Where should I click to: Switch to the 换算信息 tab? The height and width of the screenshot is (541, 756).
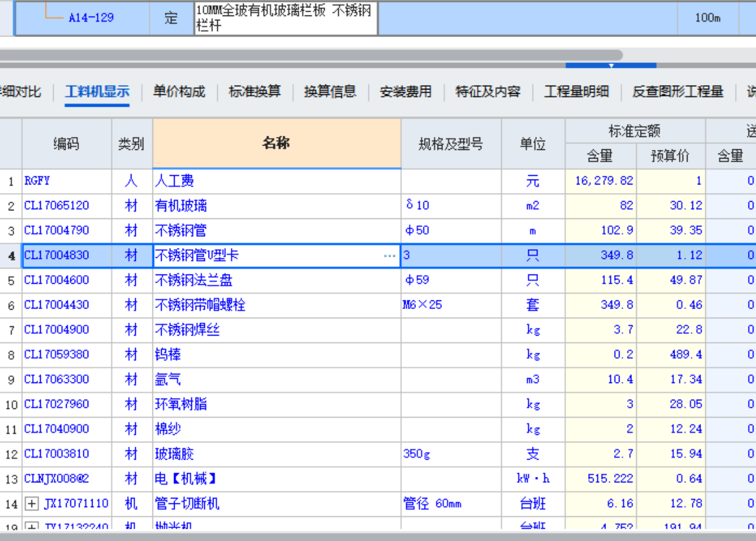[x=330, y=92]
